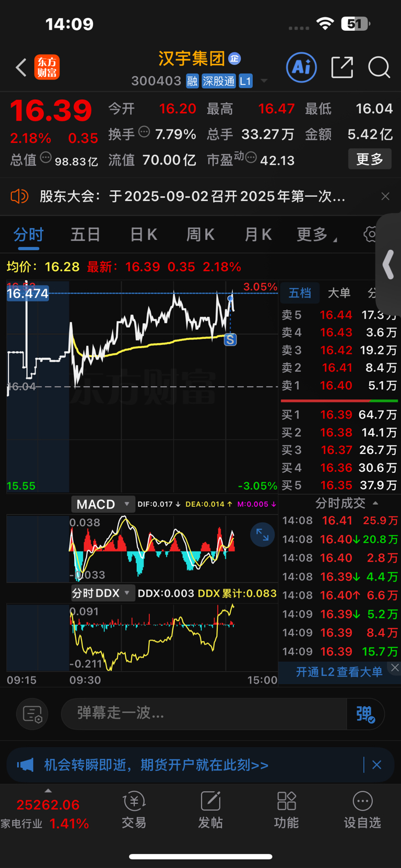This screenshot has width=401, height=868.
Task: Tap the comment list icon
Action: coord(32,714)
